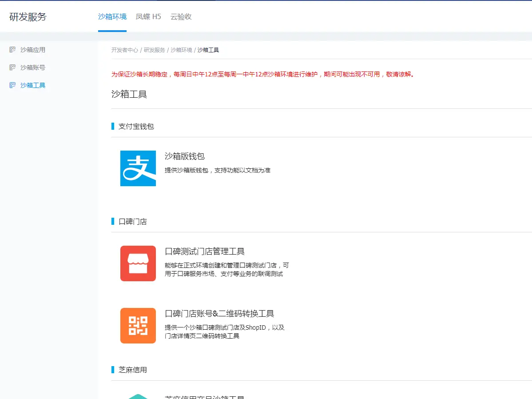Click the 研发服务 page title
The height and width of the screenshot is (399, 532).
28,16
